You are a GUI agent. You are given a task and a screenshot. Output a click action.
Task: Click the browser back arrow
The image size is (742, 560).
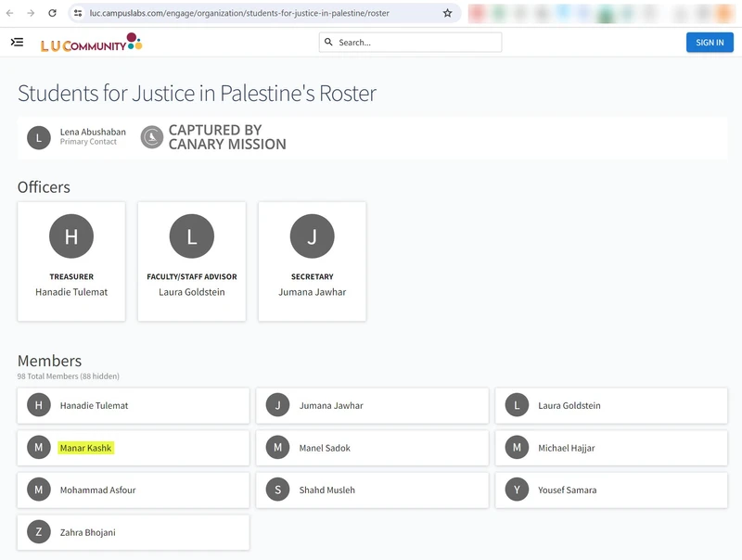10,13
